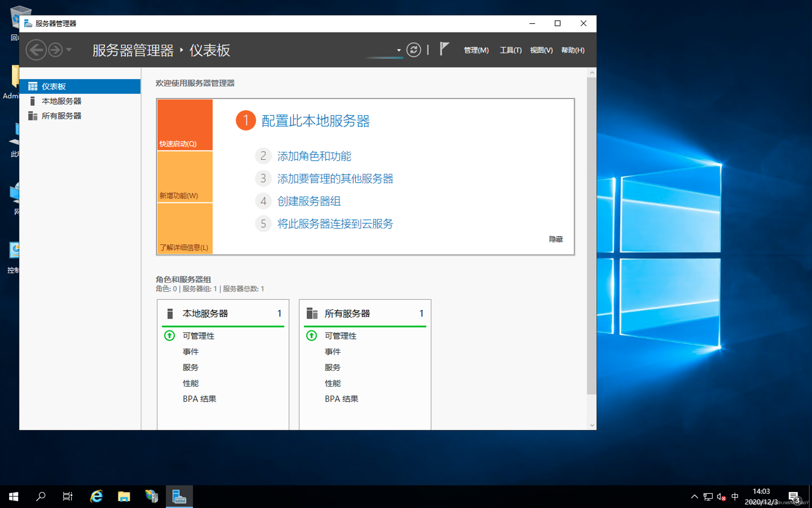Click 隐藏 to hide the welcome tile
The height and width of the screenshot is (508, 812).
tap(556, 239)
